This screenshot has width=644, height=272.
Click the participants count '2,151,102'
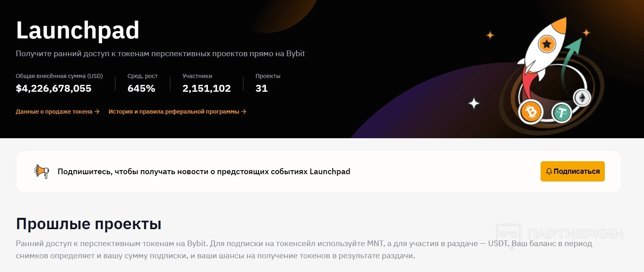pyautogui.click(x=207, y=89)
